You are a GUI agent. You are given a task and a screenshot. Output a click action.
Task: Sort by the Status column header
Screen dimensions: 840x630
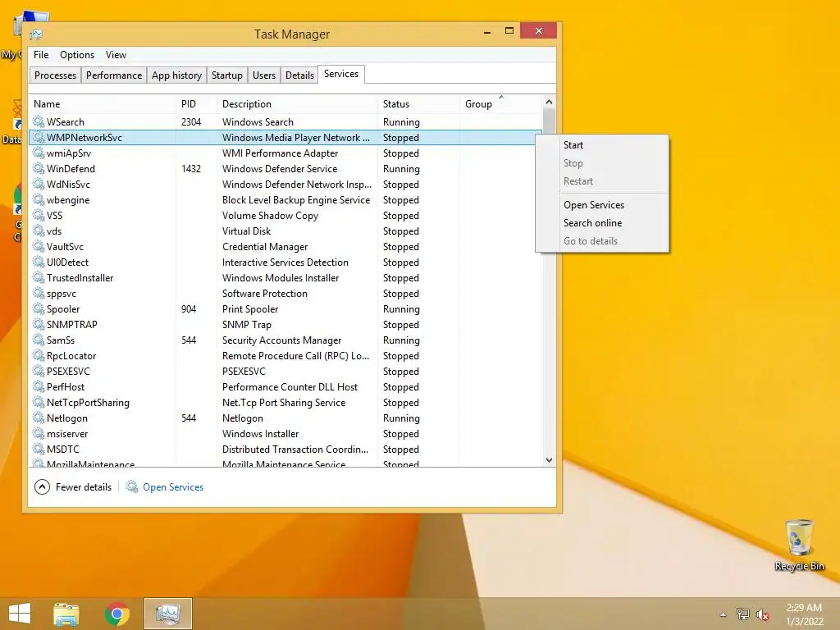point(418,104)
